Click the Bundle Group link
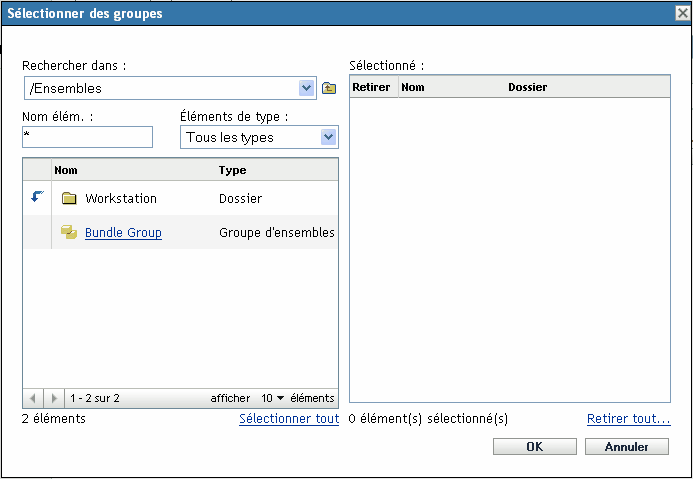Screen dimensions: 693x479 coord(123,233)
